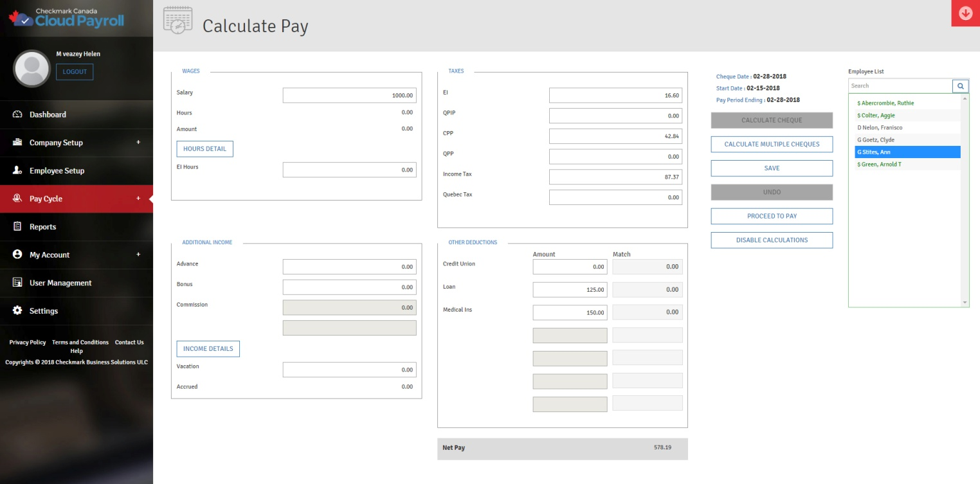Image resolution: width=980 pixels, height=484 pixels.
Task: Click the user profile avatar
Action: pos(32,69)
